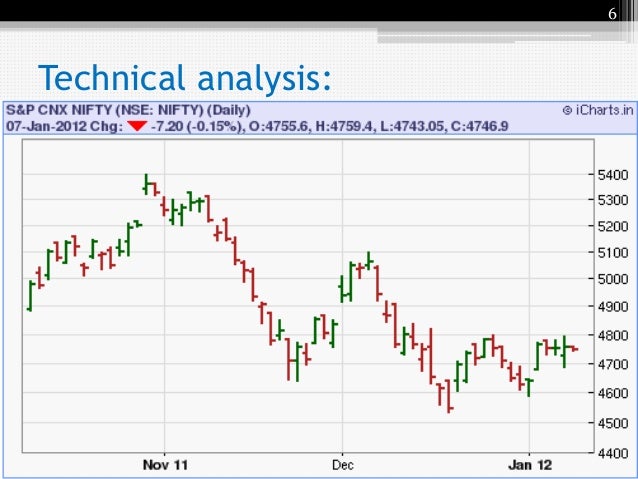Click the close value 'C:4746.9'

tap(479, 126)
